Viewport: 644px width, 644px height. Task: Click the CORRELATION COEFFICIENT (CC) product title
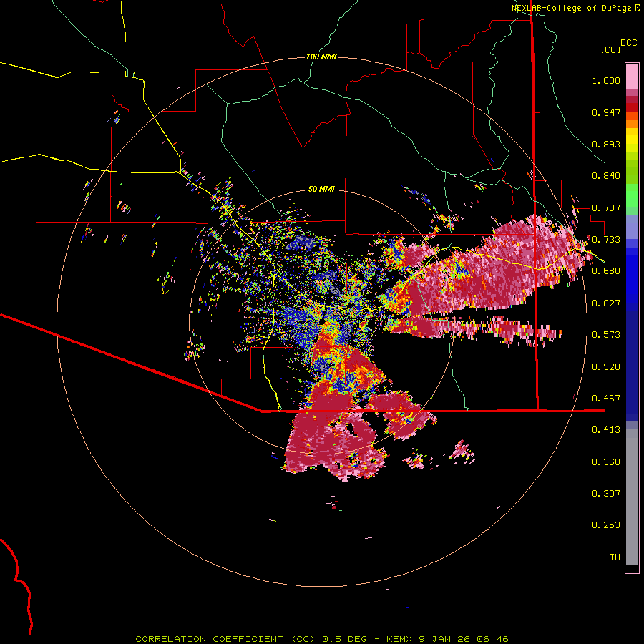coord(225,639)
